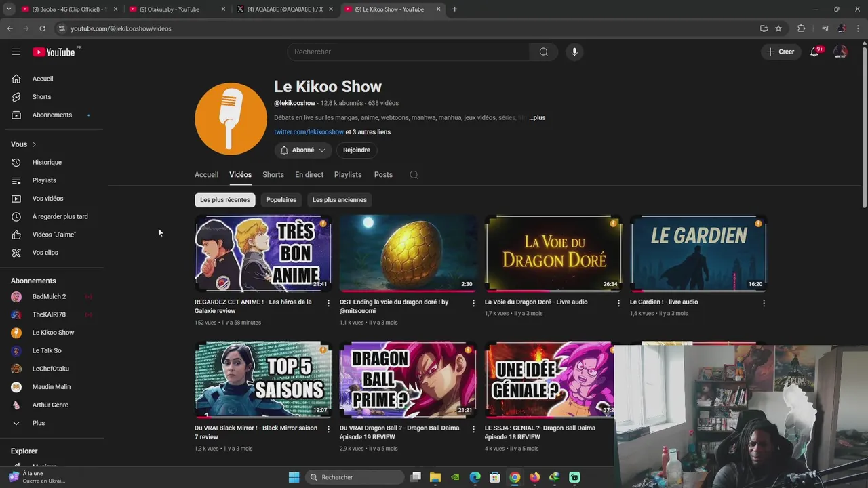868x488 pixels.
Task: Click the Créer button
Action: pos(781,52)
